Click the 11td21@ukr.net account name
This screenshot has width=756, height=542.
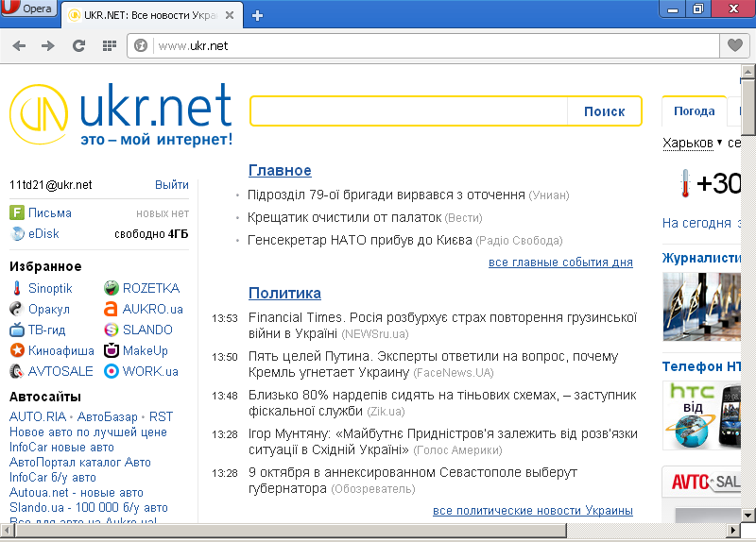pyautogui.click(x=51, y=185)
